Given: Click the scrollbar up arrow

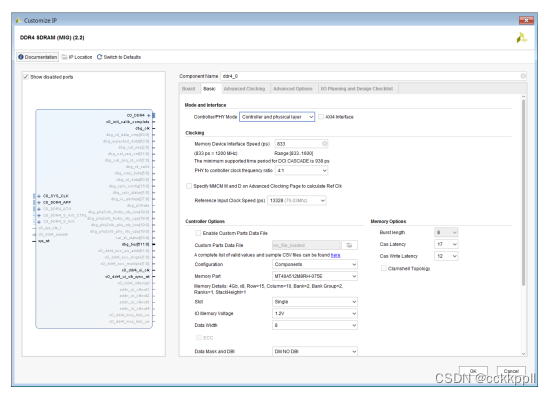Looking at the screenshot, I should click(x=523, y=97).
